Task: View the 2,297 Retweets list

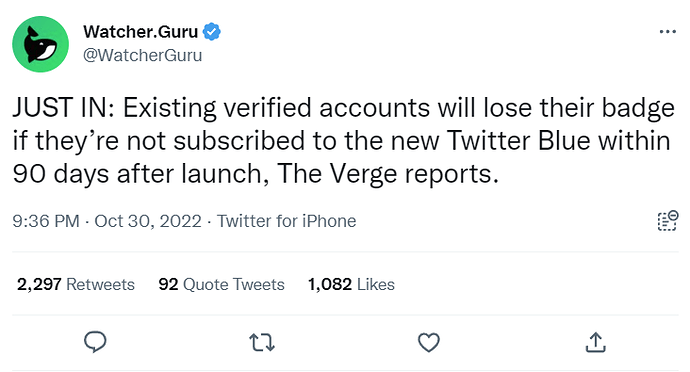Action: coord(76,284)
